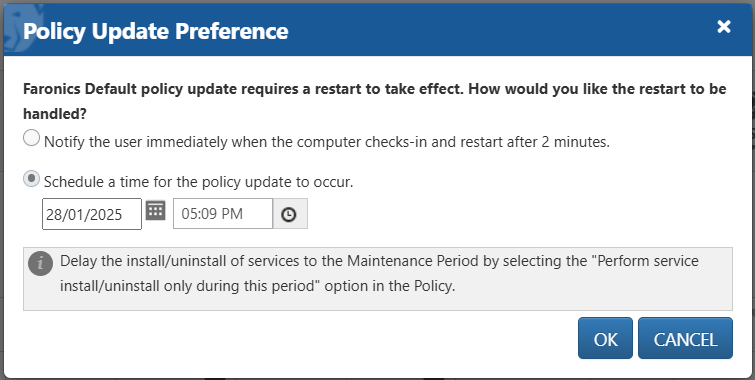The image size is (755, 380).
Task: Click the info icon beside the maintenance note
Action: pyautogui.click(x=40, y=263)
